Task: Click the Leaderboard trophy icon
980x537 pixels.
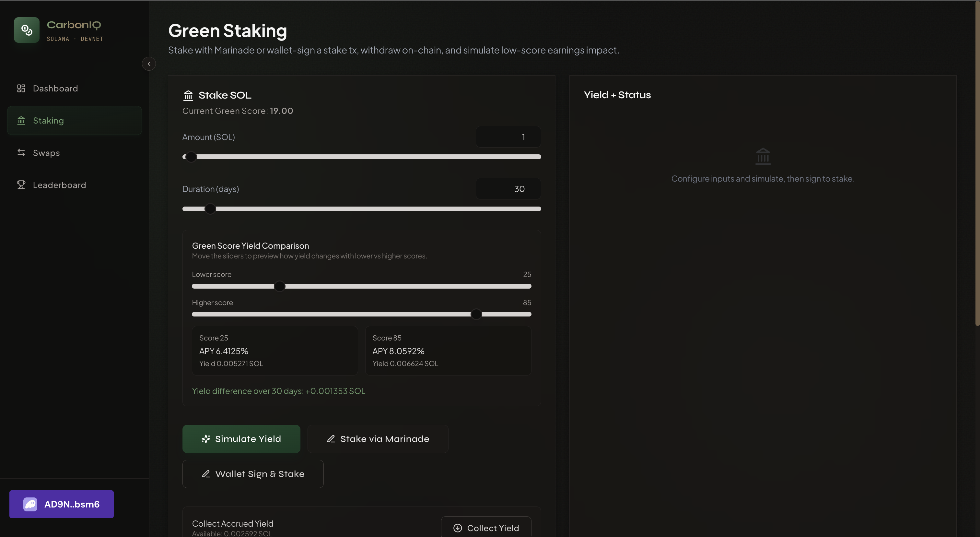Action: 21,185
